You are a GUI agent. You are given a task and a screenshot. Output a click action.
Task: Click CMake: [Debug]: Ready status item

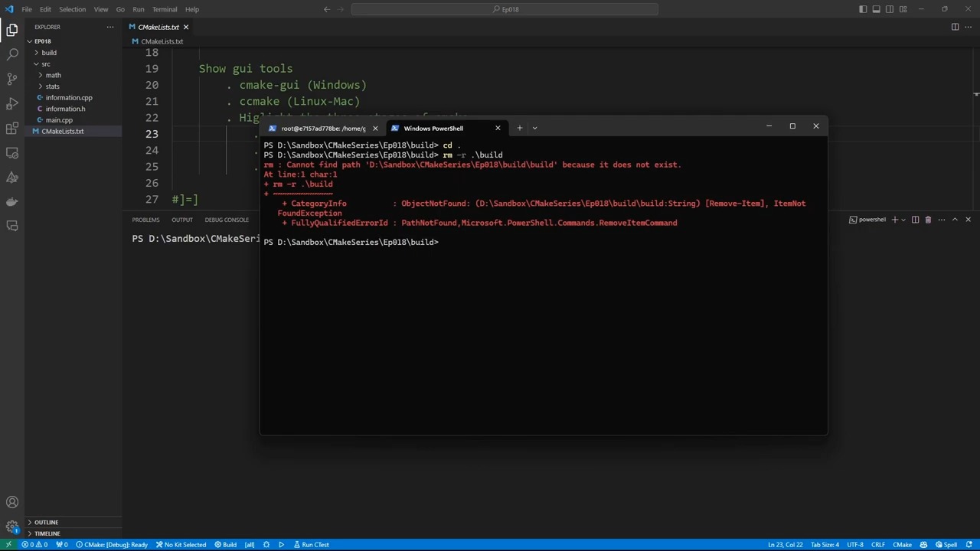pos(112,545)
